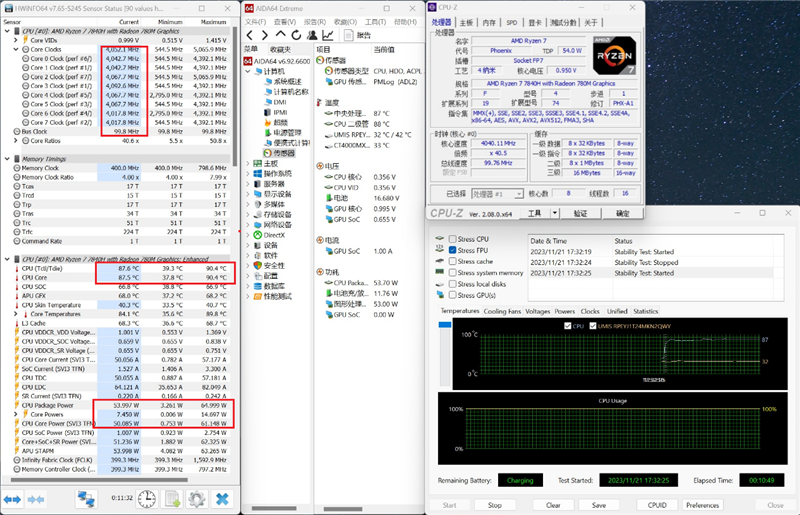The height and width of the screenshot is (515, 800).
Task: Click HWiNFO clock reset timer icon
Action: click(x=147, y=499)
